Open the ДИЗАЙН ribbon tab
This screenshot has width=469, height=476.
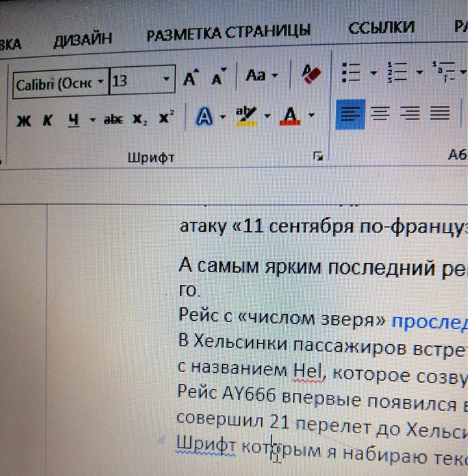click(x=82, y=39)
